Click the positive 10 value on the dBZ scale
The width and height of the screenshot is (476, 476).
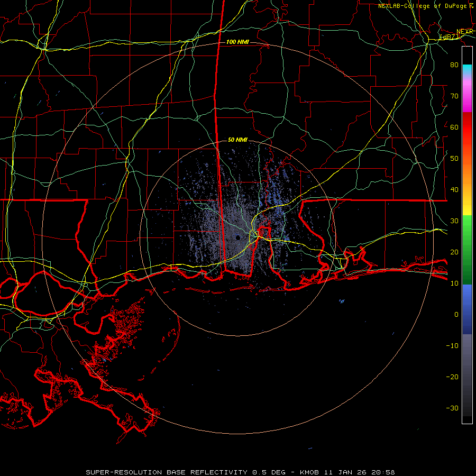pyautogui.click(x=454, y=283)
